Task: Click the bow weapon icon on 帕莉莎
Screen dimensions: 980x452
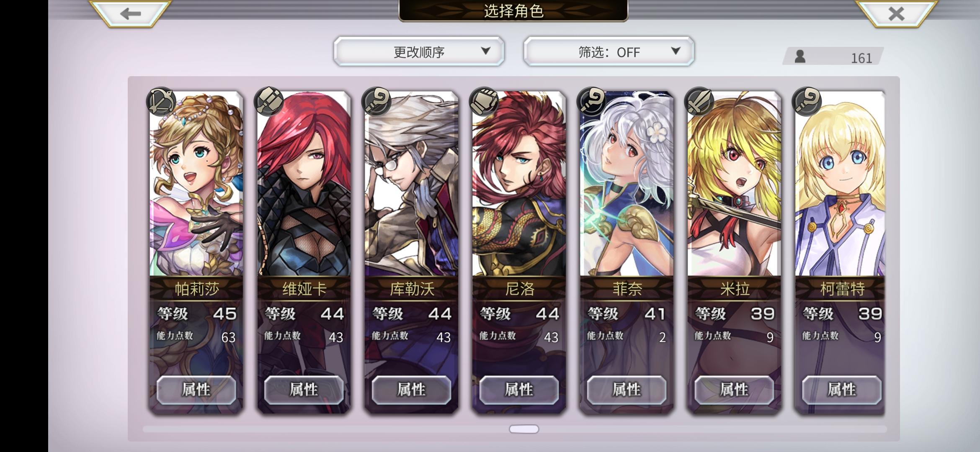Action: [x=161, y=101]
